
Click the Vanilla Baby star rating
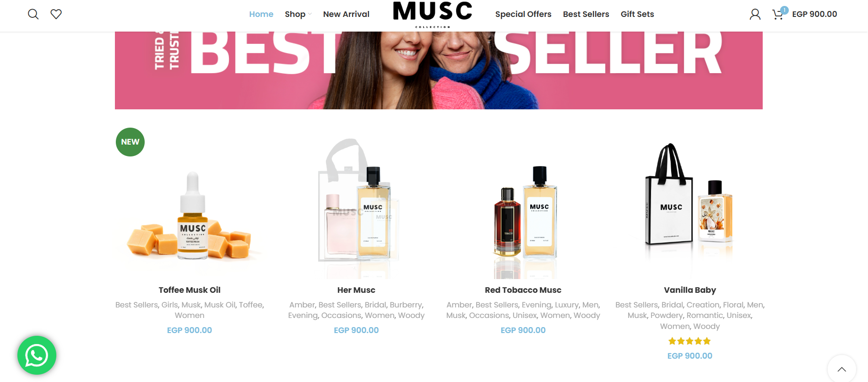[689, 341]
